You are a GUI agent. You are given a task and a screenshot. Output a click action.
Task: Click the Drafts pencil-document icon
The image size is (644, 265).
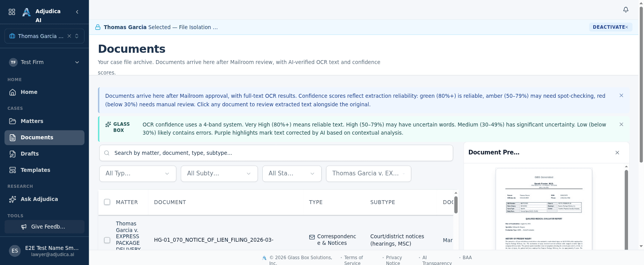point(13,154)
